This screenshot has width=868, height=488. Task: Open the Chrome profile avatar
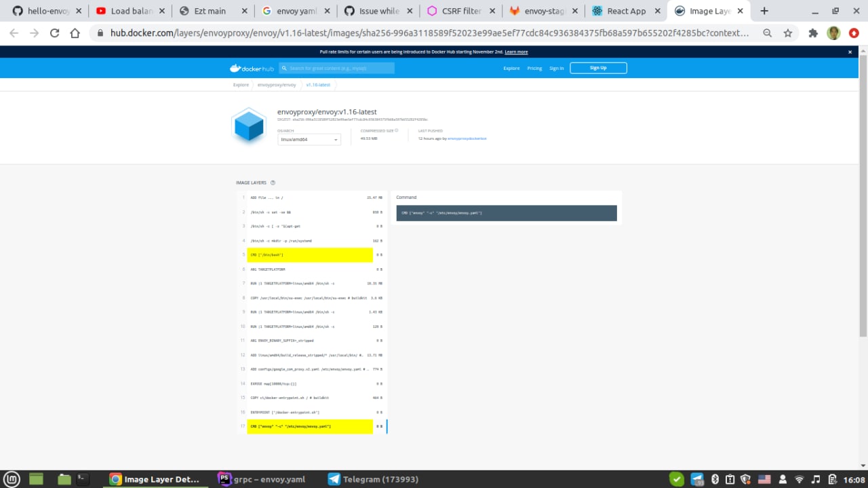click(x=833, y=33)
